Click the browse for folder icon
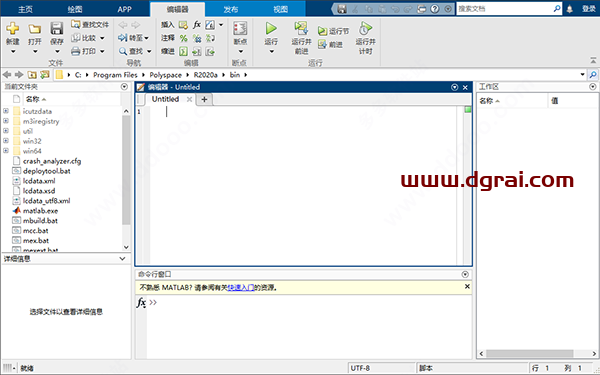The height and width of the screenshot is (375, 600). coord(45,75)
